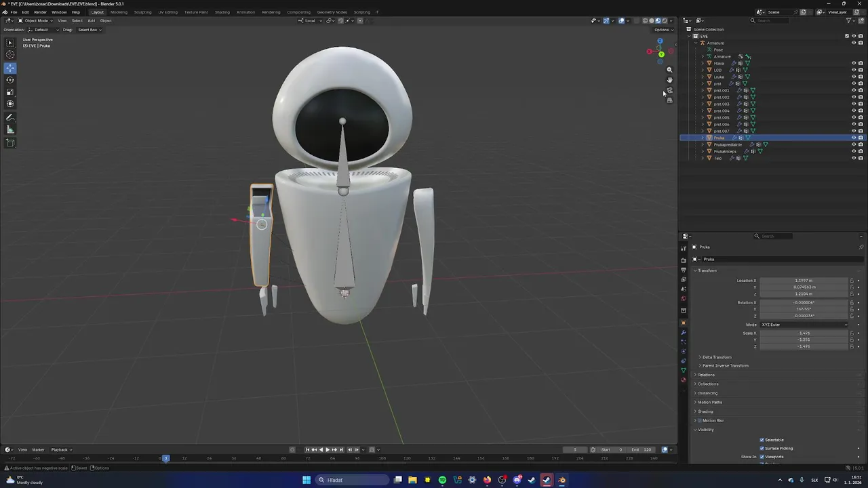Viewport: 868px width, 488px height.
Task: Uncheck the Surface Picking checkbox
Action: click(762, 448)
